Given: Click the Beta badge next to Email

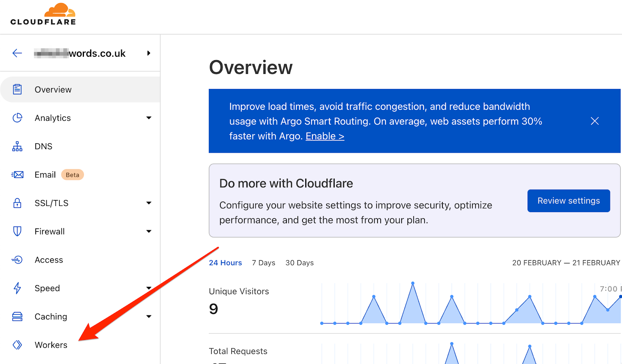Looking at the screenshot, I should click(72, 175).
